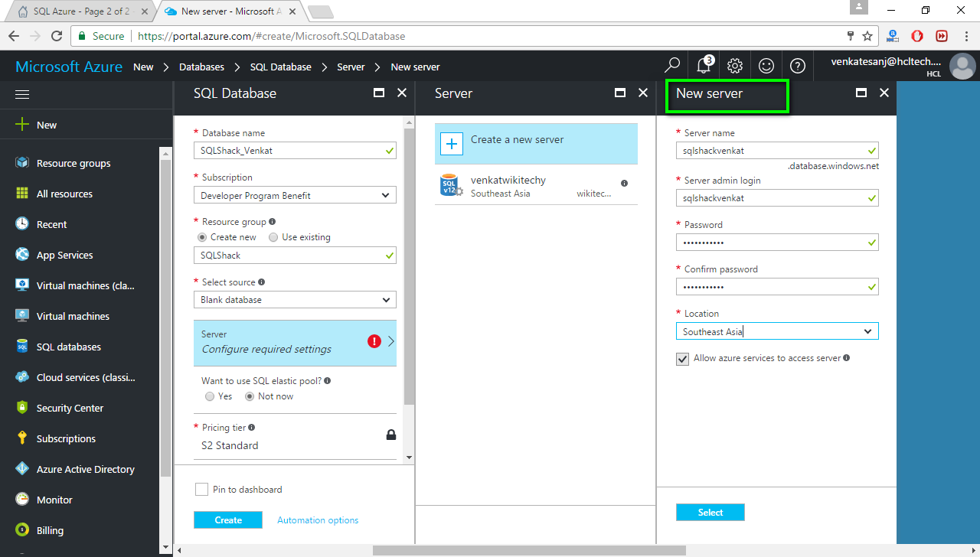Click the All resources grid icon

pyautogui.click(x=22, y=194)
